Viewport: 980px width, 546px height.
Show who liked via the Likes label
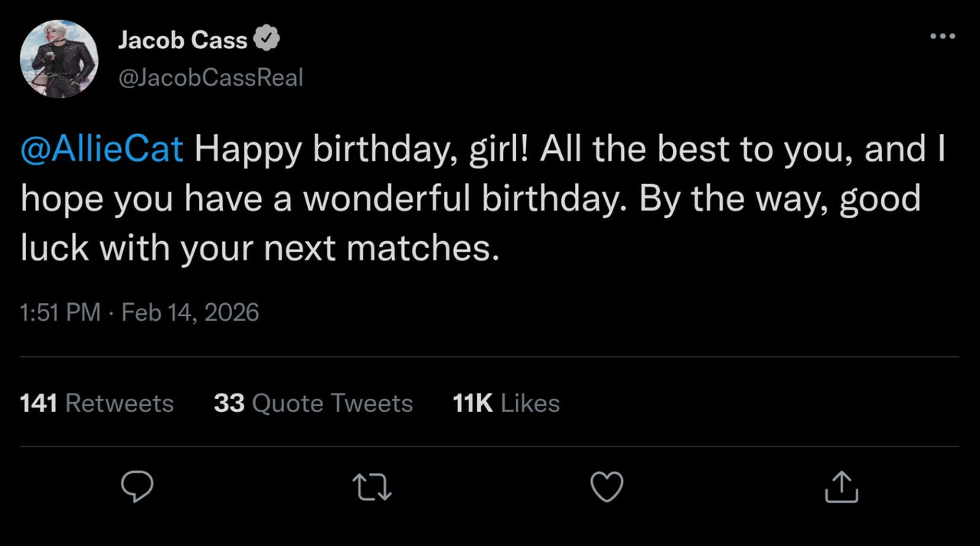click(530, 403)
